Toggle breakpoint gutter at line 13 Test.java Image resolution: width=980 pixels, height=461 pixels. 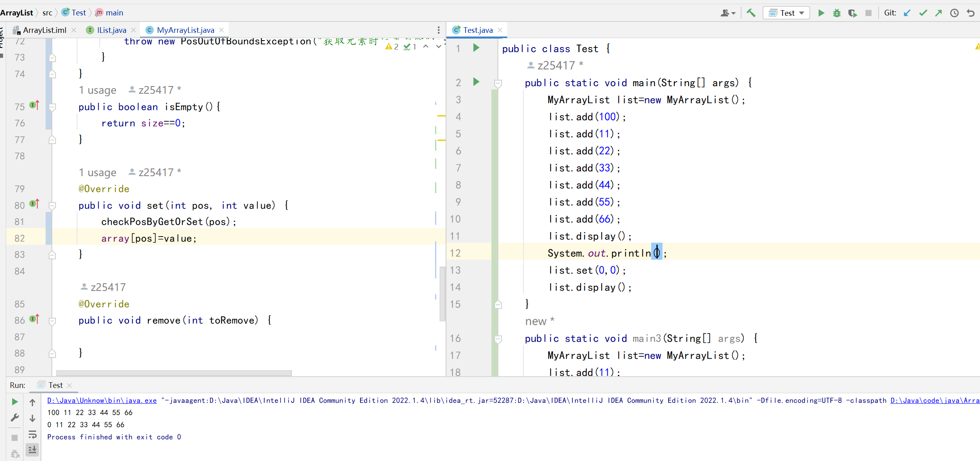tap(476, 270)
